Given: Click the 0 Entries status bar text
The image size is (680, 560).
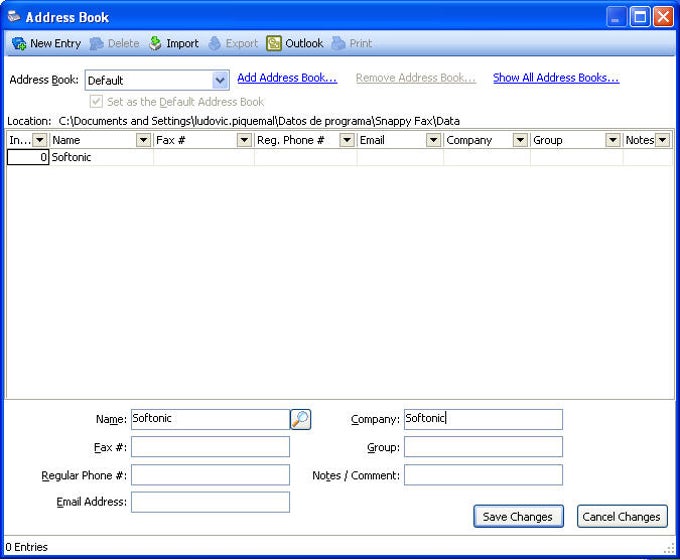Looking at the screenshot, I should [26, 547].
